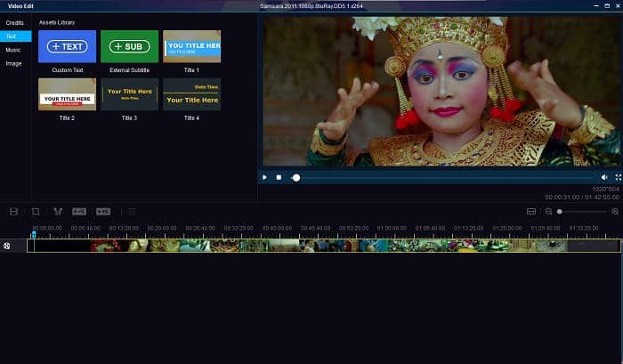Click the Assets Library heading
Image resolution: width=623 pixels, height=364 pixels.
[x=57, y=22]
